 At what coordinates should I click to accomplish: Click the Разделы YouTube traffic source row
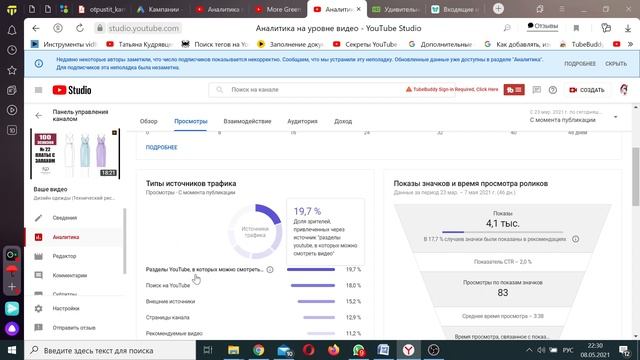(253, 269)
